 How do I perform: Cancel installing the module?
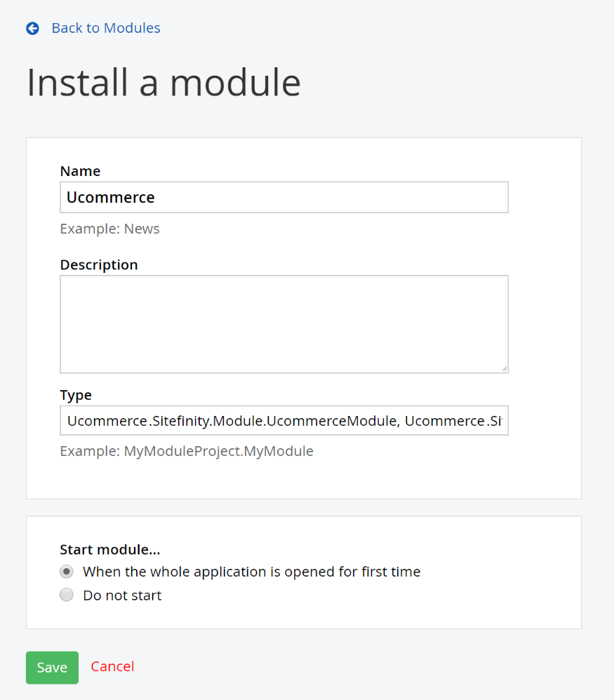coord(112,666)
